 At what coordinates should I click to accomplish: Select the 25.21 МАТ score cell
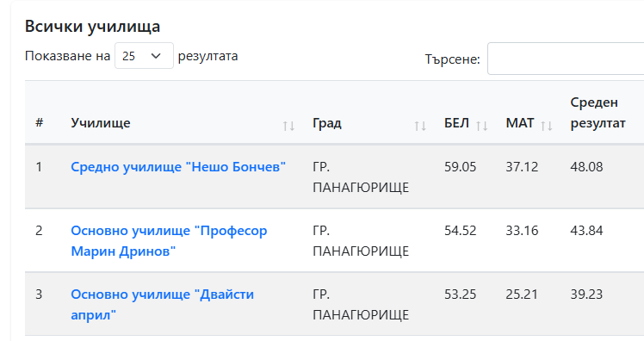(x=522, y=294)
